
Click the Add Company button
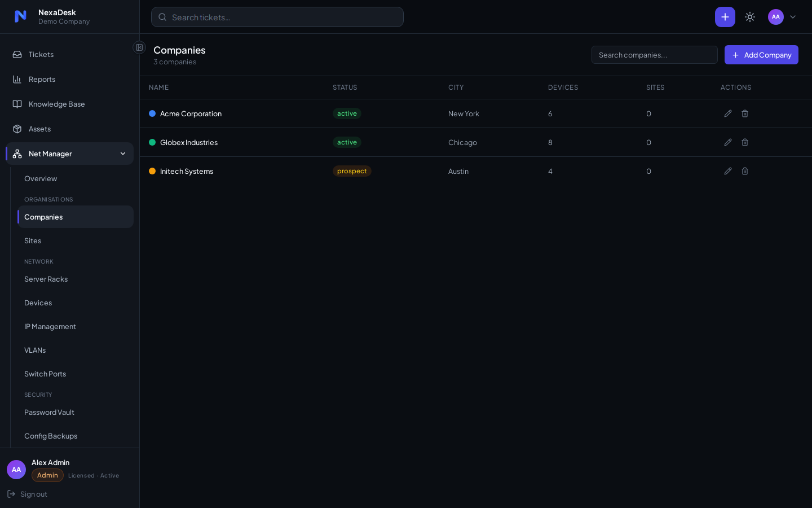click(761, 55)
